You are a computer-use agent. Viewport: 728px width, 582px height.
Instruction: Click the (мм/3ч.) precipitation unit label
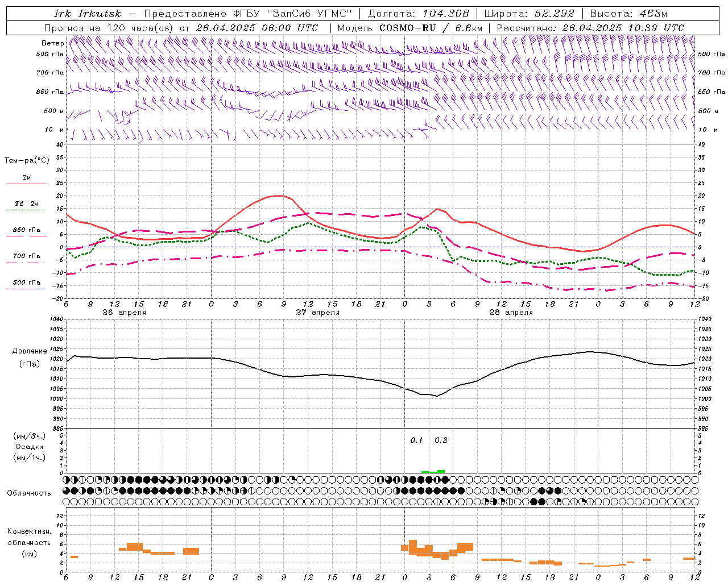pyautogui.click(x=29, y=436)
